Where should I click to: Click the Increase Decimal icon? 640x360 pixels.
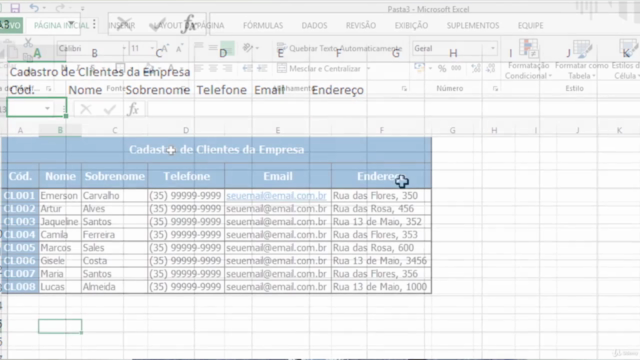(476, 68)
